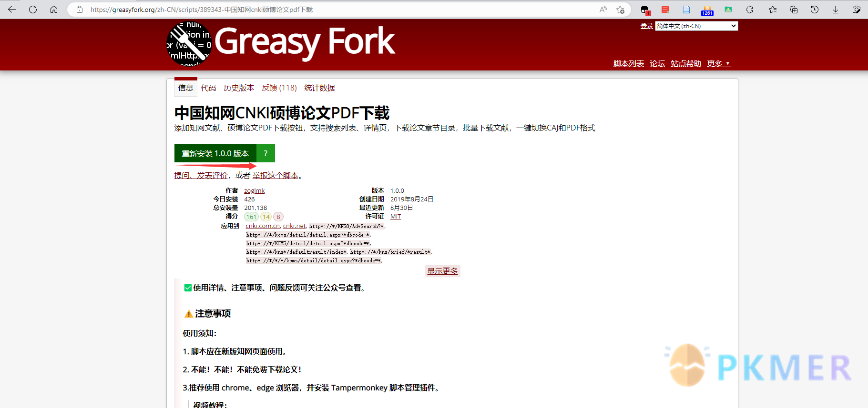The height and width of the screenshot is (408, 868).
Task: Expand applies-to list with 显示更多
Action: [x=442, y=271]
